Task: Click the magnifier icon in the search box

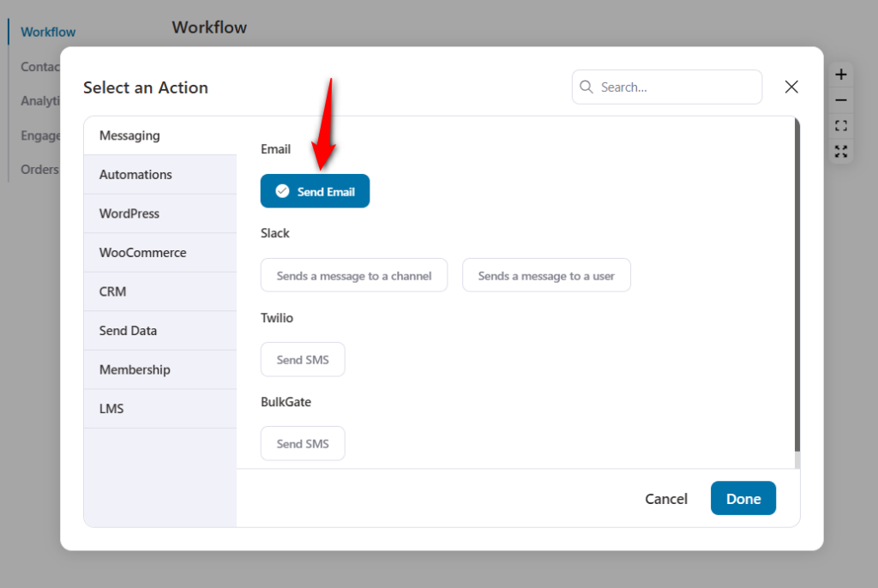Action: (586, 87)
